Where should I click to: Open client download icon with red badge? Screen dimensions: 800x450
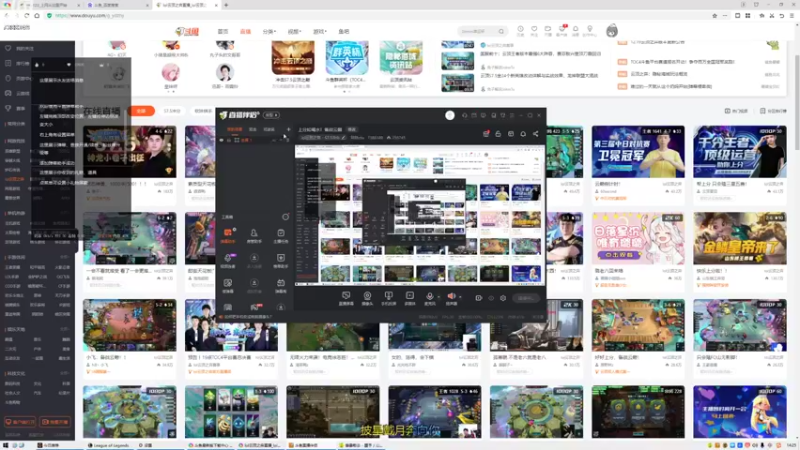pyautogui.click(x=562, y=30)
